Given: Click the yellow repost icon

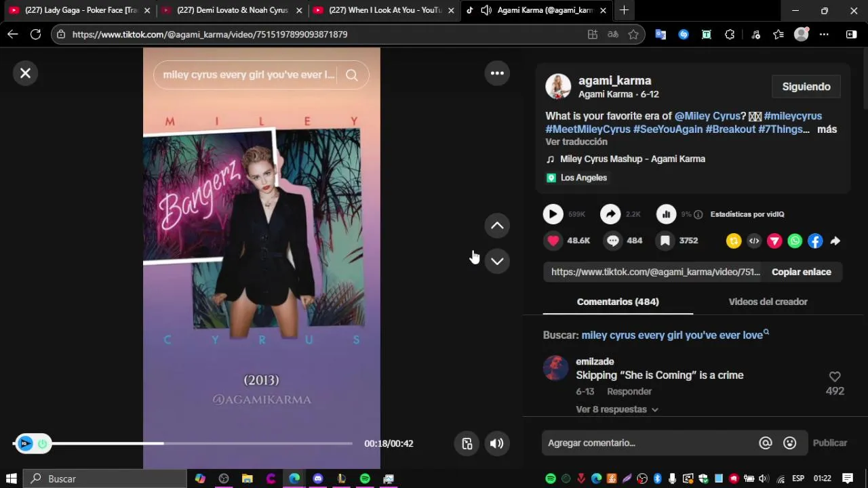Looking at the screenshot, I should (x=734, y=241).
